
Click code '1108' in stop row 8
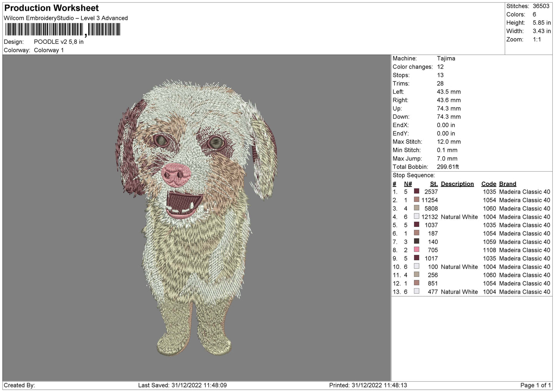(x=489, y=250)
